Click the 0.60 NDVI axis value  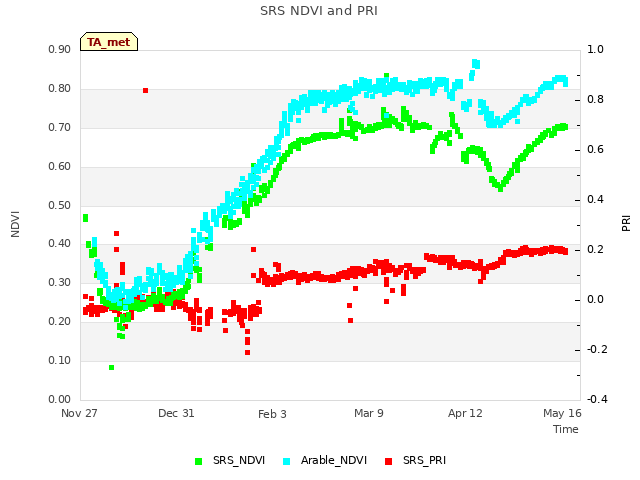(60, 167)
